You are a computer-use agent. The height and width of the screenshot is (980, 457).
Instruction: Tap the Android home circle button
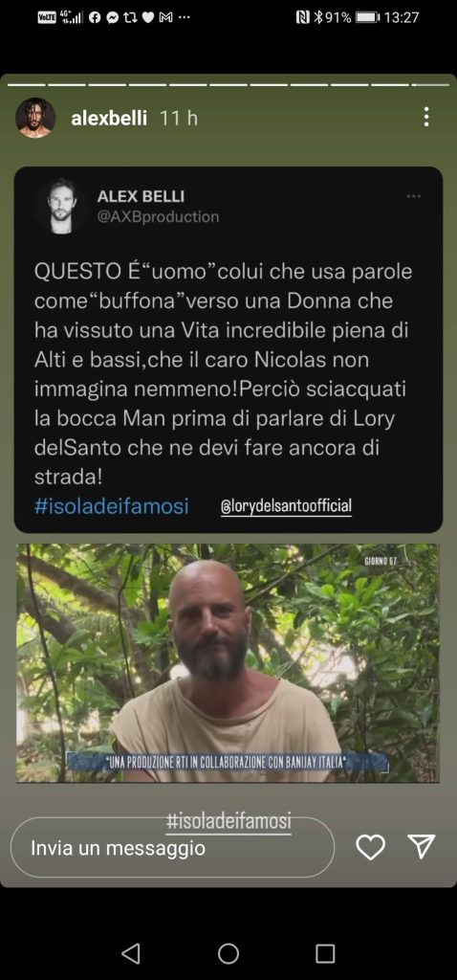pos(228,953)
